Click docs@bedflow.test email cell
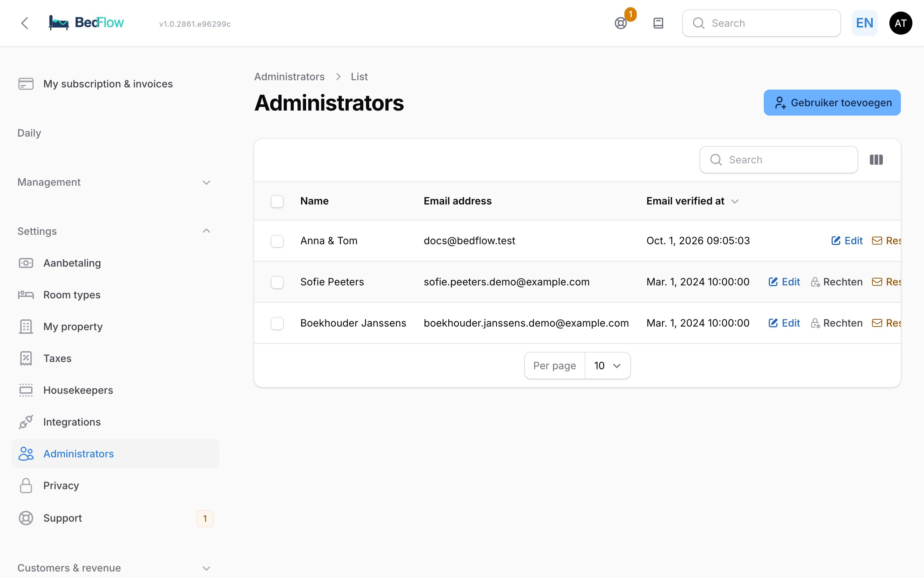The width and height of the screenshot is (924, 578). click(469, 241)
